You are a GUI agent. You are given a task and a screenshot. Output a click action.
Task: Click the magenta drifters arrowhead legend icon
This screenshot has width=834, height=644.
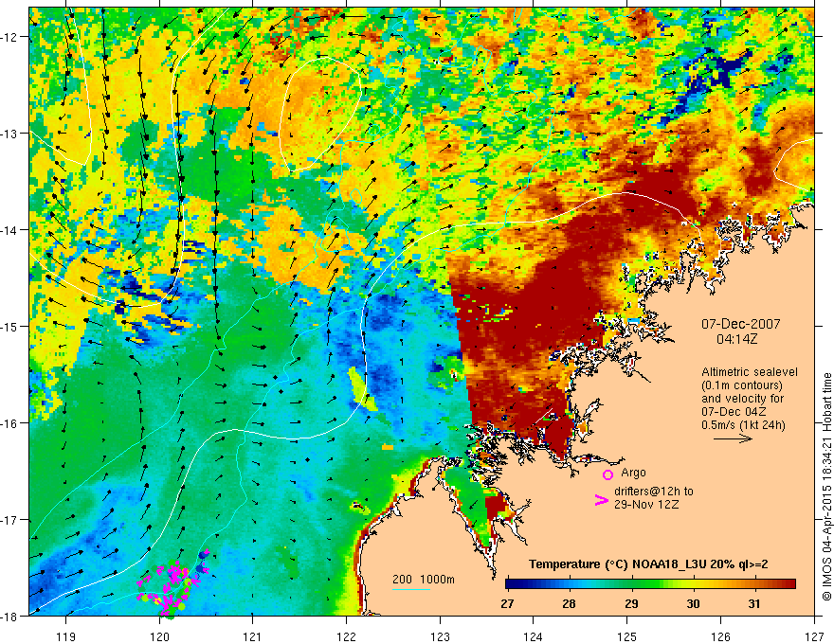point(602,500)
